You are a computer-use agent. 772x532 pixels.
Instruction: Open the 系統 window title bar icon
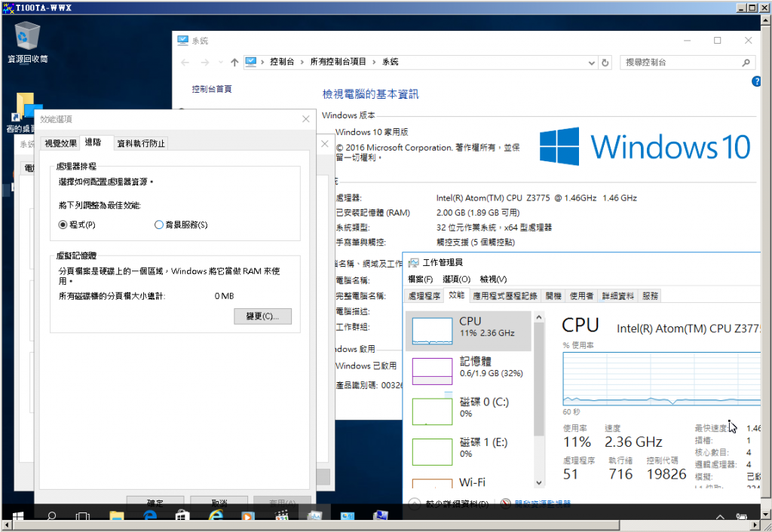tap(182, 41)
